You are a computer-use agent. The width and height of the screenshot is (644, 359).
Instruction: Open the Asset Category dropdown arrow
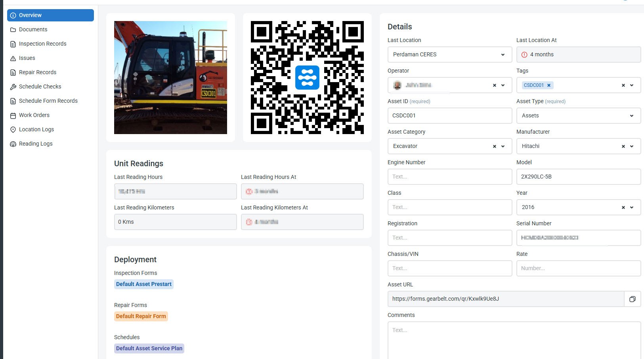(503, 146)
